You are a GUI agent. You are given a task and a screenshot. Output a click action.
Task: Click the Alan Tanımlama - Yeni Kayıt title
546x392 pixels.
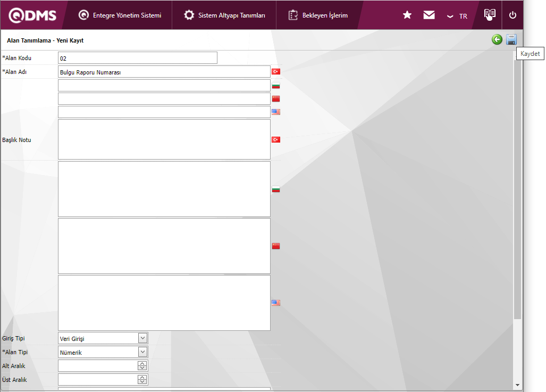point(45,40)
